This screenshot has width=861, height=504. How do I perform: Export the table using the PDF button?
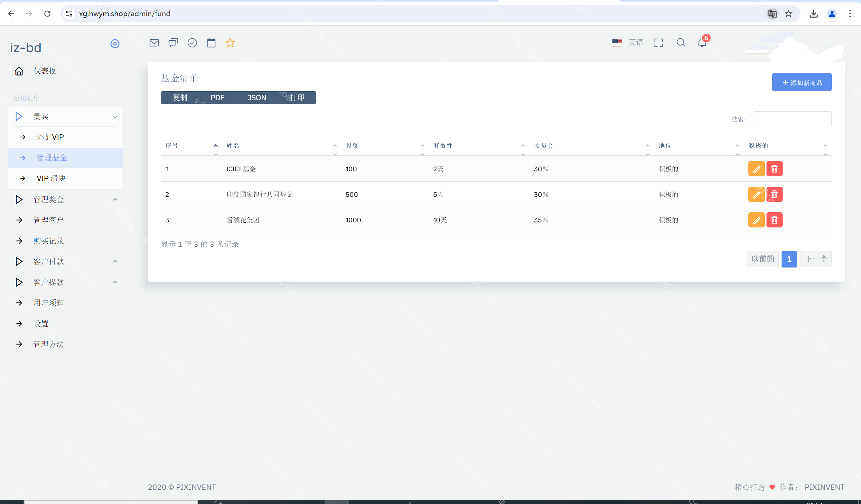click(217, 98)
